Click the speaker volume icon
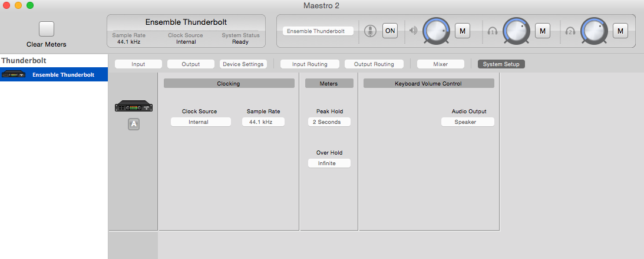This screenshot has width=644, height=259. click(414, 31)
